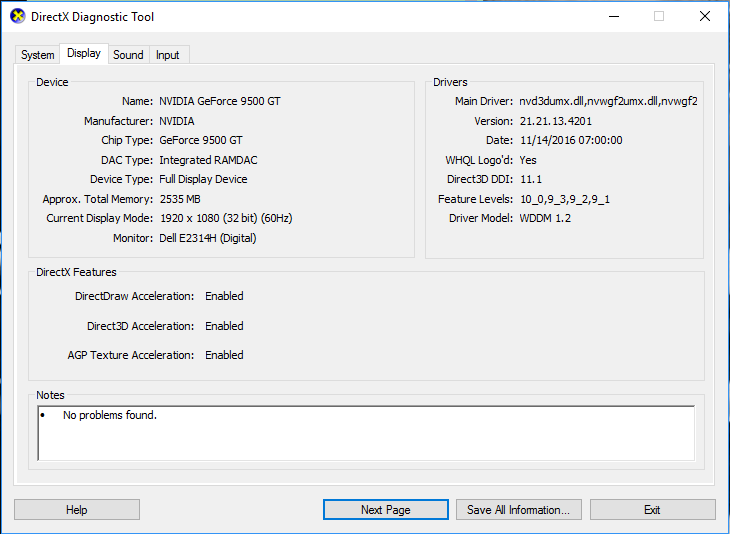Click the 'Main Driver:' label

point(484,101)
